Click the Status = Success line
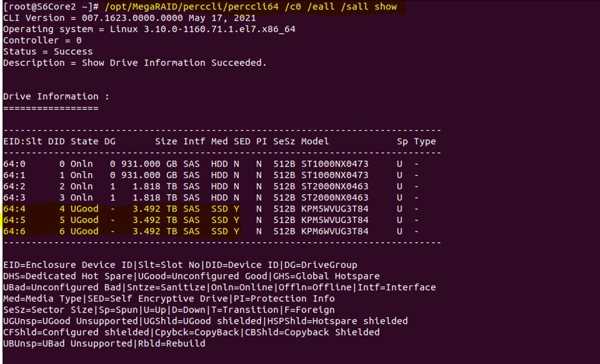 click(x=47, y=51)
